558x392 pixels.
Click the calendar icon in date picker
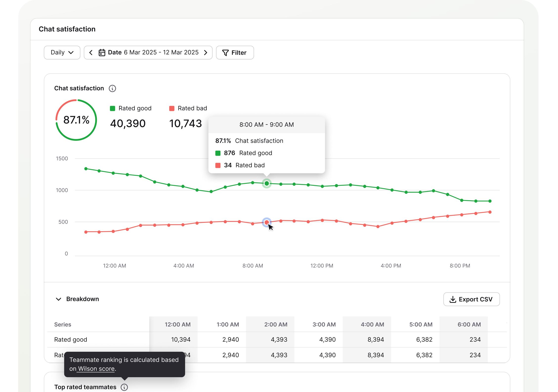point(102,53)
